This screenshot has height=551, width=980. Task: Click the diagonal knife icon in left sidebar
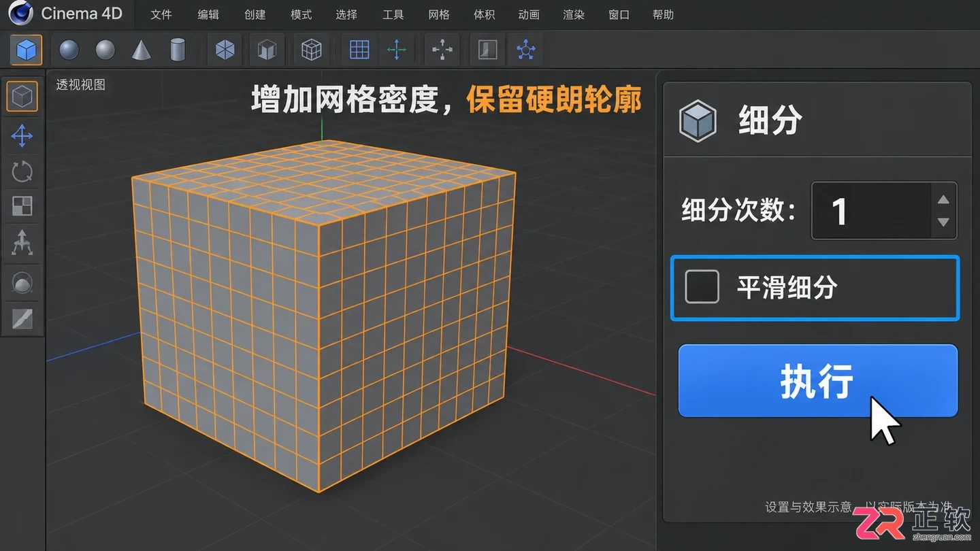coord(22,318)
